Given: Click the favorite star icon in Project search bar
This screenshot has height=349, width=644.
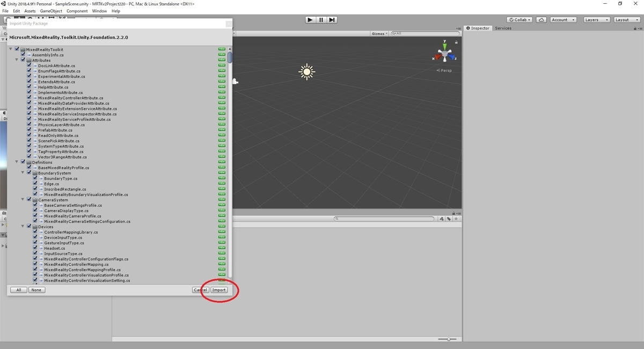Looking at the screenshot, I should [x=456, y=219].
